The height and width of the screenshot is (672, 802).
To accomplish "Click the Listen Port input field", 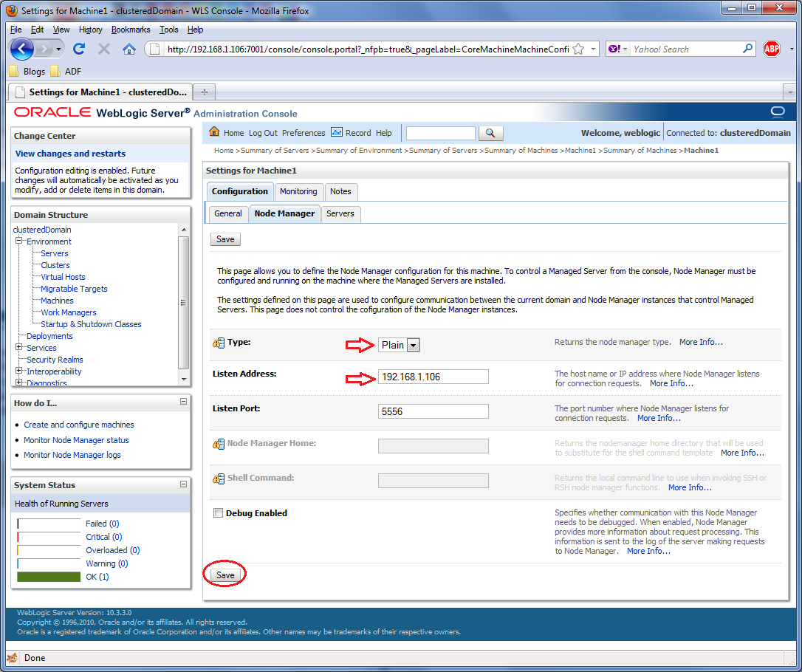I will pos(433,411).
